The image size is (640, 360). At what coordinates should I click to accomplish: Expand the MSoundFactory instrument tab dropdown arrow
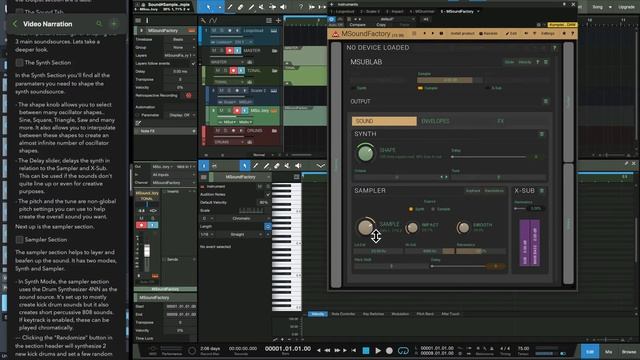click(x=478, y=11)
